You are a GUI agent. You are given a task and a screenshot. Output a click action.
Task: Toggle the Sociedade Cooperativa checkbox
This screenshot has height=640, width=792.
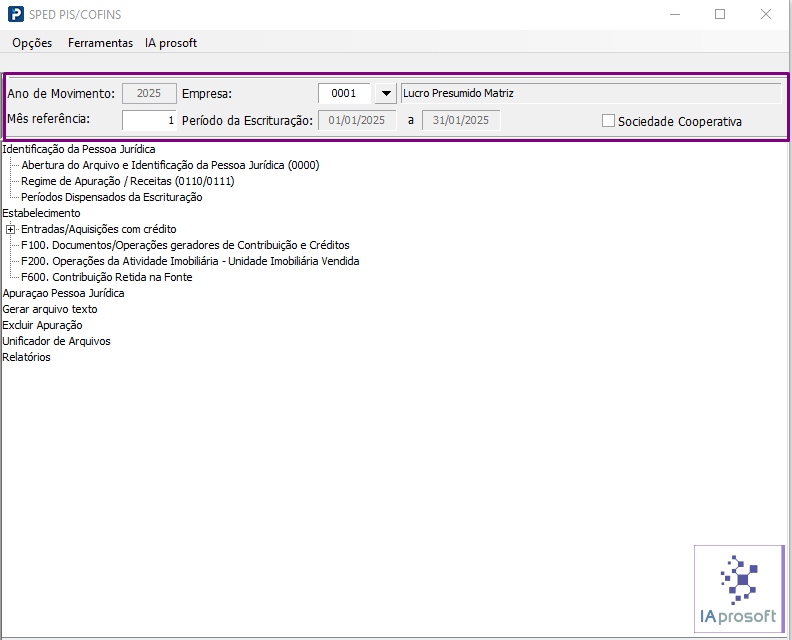[608, 121]
